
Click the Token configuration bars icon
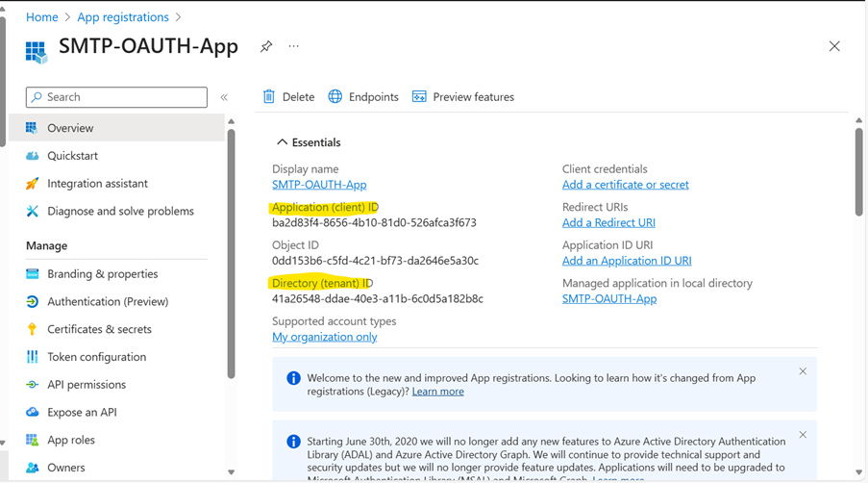[x=32, y=357]
